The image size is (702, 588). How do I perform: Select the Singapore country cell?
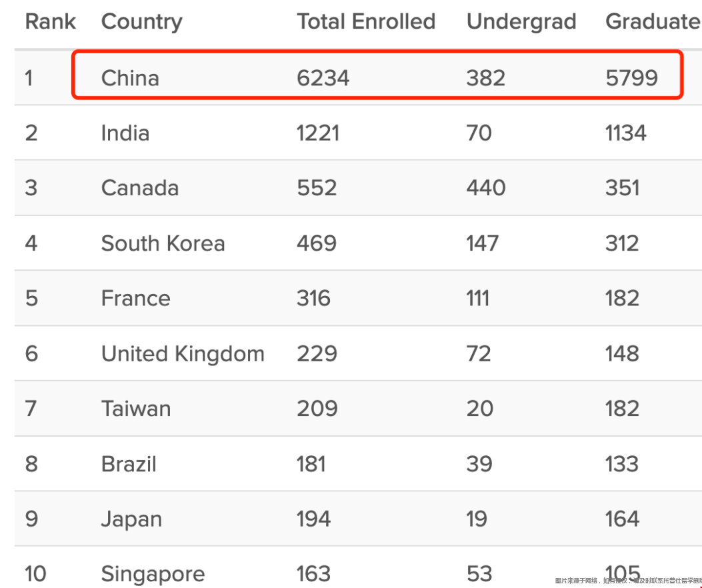point(153,575)
